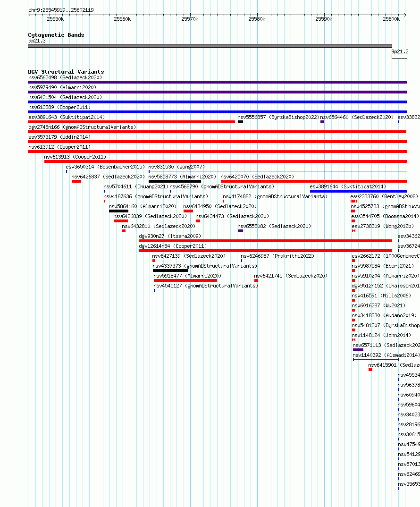Viewport: 420px width, 507px height.
Task: Click the purple nsv6558082 variant bar
Action: click(240, 231)
